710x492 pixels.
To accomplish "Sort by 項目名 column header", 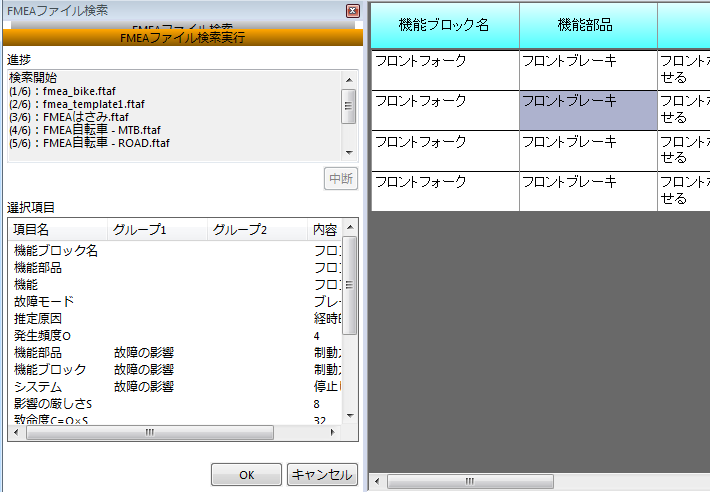I will (x=55, y=230).
